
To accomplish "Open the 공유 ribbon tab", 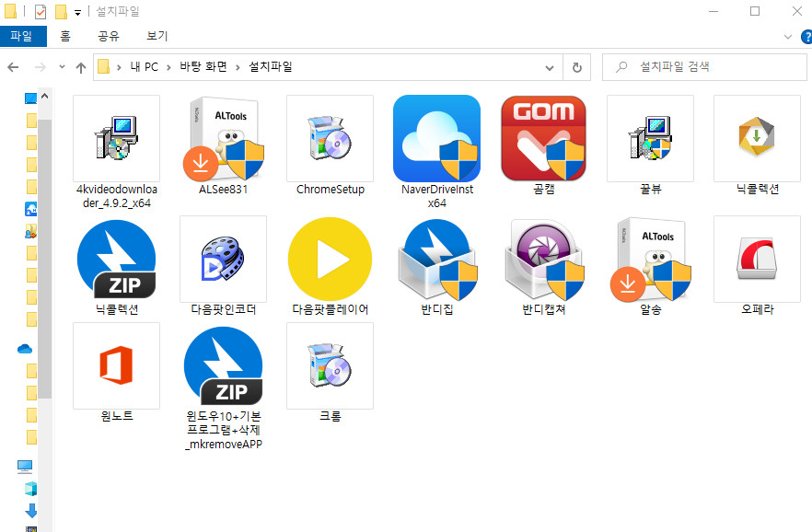I will [x=109, y=36].
